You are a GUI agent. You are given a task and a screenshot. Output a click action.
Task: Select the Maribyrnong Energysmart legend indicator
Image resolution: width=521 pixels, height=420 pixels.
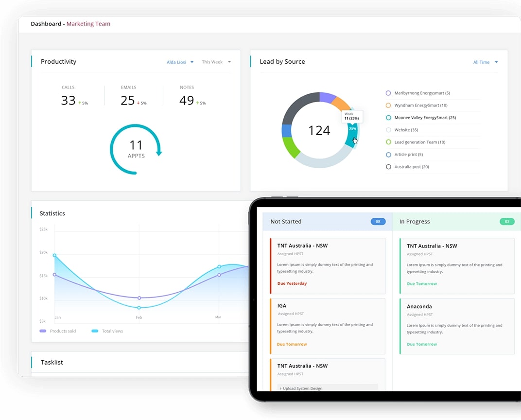(388, 93)
